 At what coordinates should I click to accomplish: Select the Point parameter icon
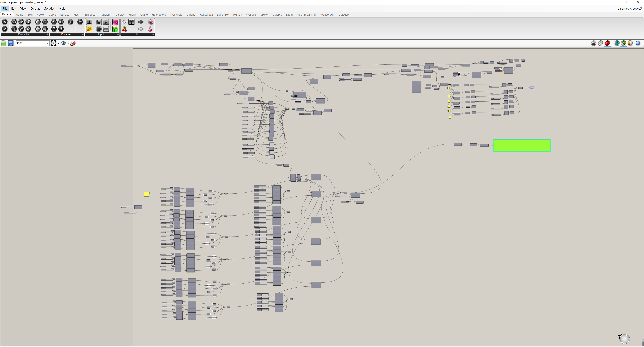5,22
